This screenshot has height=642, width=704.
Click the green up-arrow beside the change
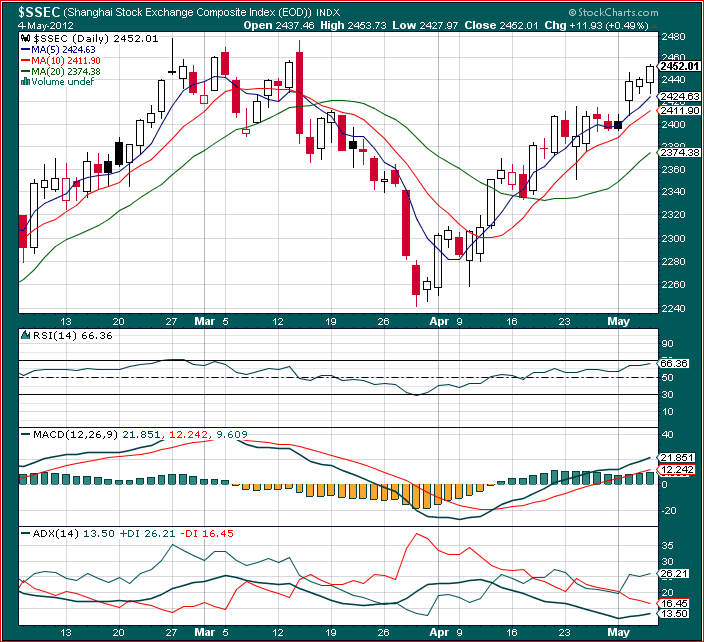pos(654,26)
